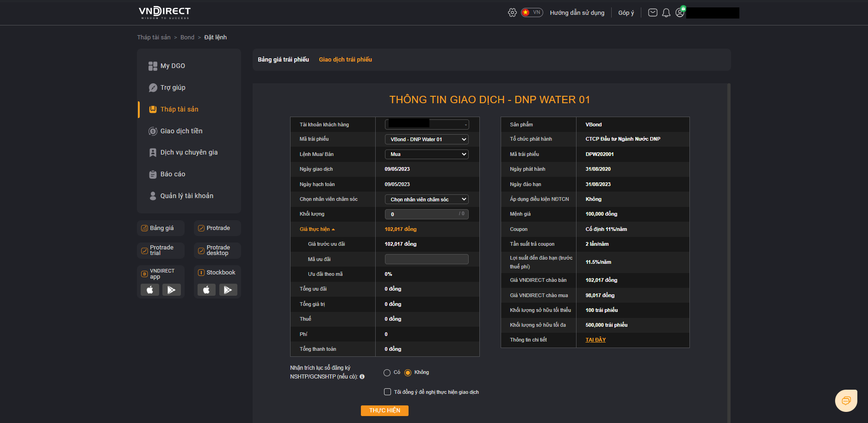This screenshot has width=868, height=423.
Task: Click the bond code DPW202001
Action: click(600, 154)
